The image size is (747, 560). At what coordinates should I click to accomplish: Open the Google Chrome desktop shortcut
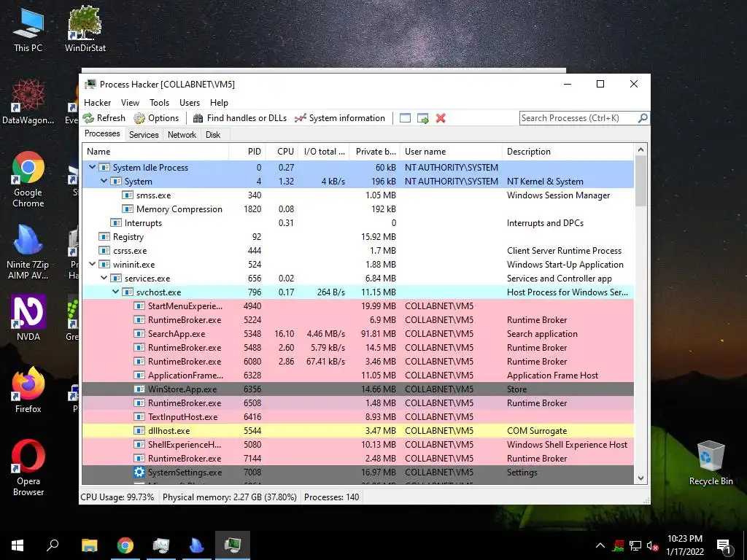coord(28,179)
